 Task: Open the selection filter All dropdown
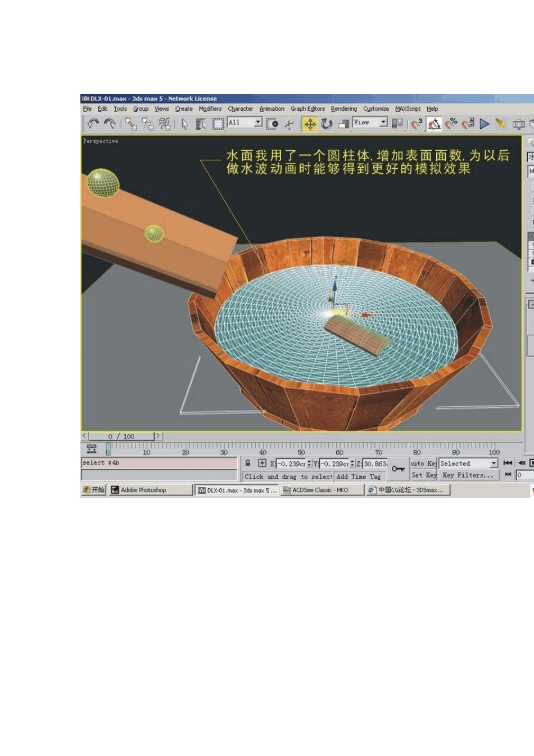245,122
